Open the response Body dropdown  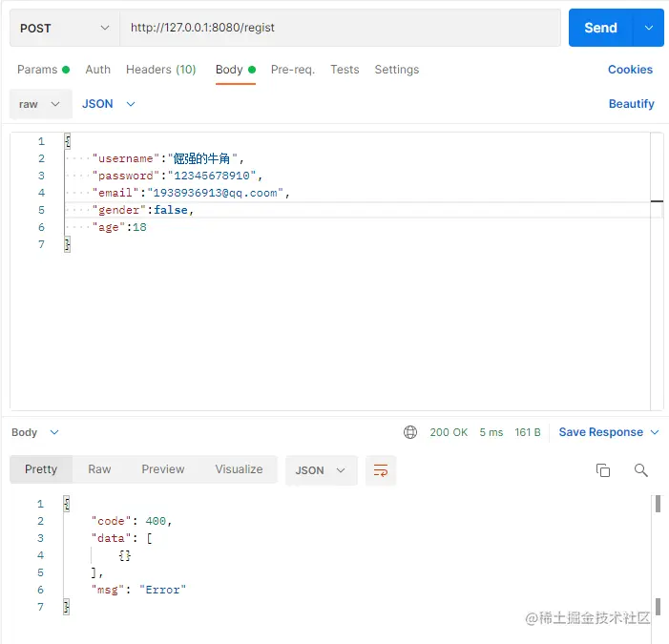pos(35,432)
